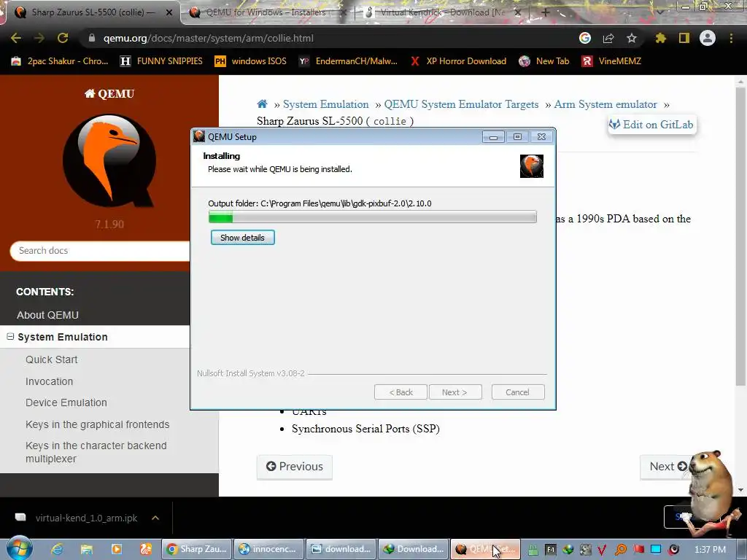This screenshot has height=560, width=747.
Task: Click the Search docs field
Action: coord(101,251)
